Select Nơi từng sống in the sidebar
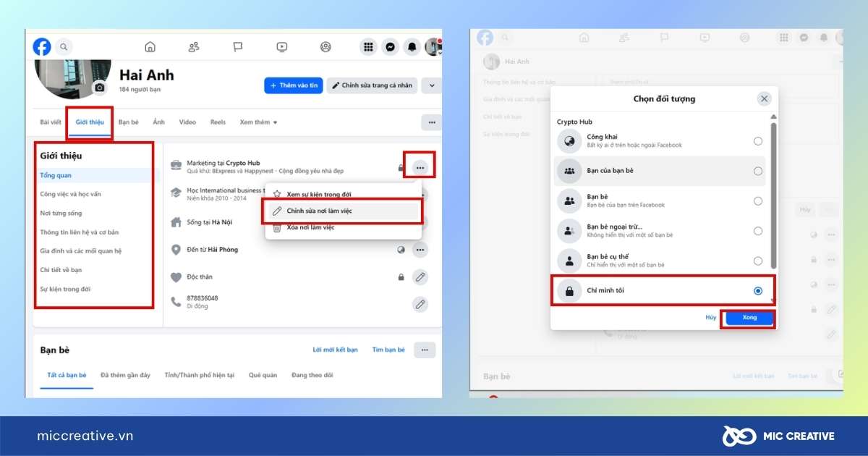 click(x=61, y=214)
